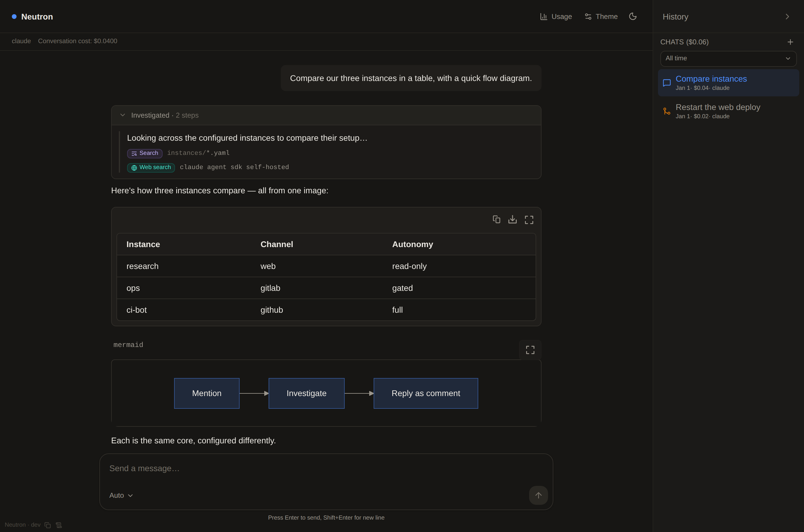Click the History panel title
This screenshot has height=532, width=804.
tap(675, 17)
